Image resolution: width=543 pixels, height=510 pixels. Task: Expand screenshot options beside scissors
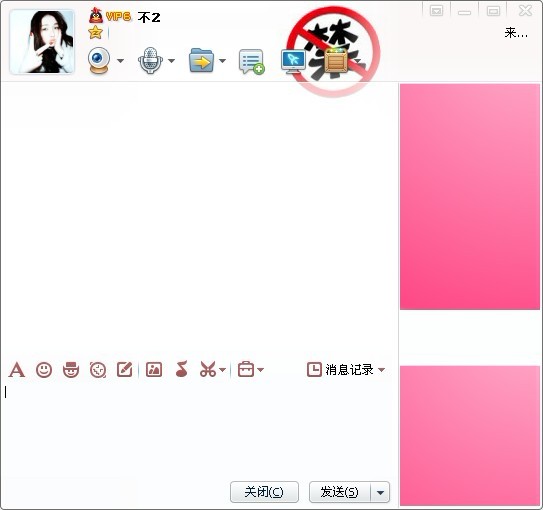pyautogui.click(x=223, y=370)
